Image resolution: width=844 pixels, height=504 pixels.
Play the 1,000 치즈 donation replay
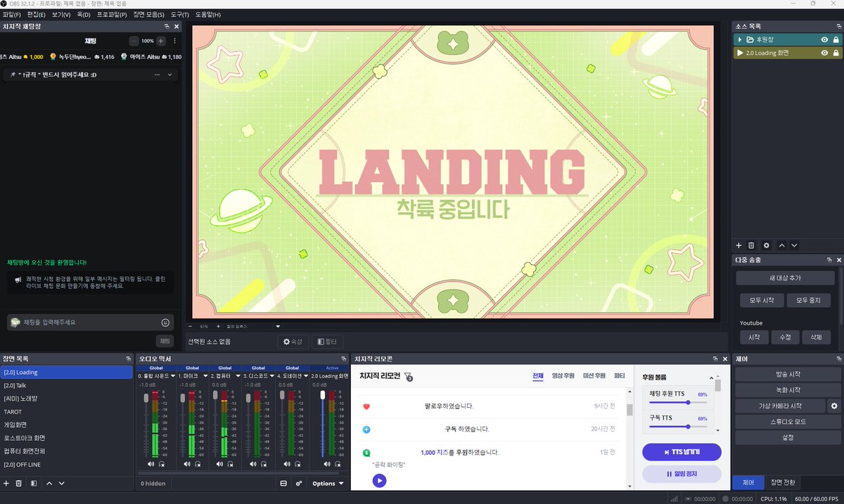[379, 481]
